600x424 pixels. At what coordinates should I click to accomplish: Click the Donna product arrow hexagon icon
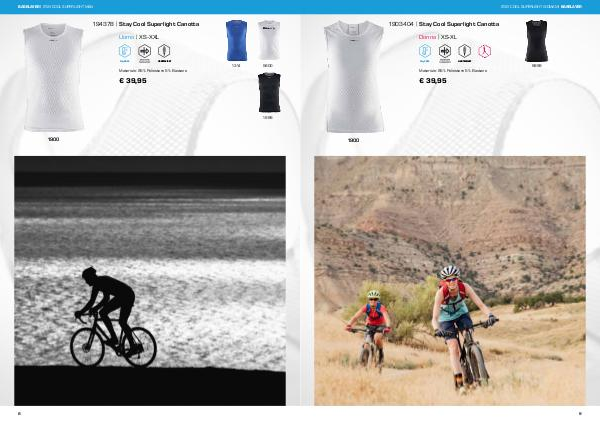pos(445,51)
